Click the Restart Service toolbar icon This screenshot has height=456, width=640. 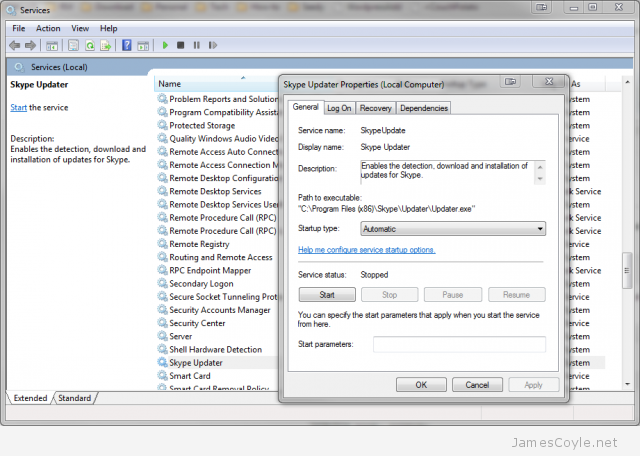pos(213,45)
